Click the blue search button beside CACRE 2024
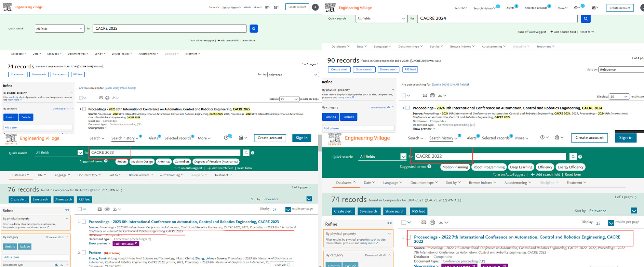 click(586, 18)
